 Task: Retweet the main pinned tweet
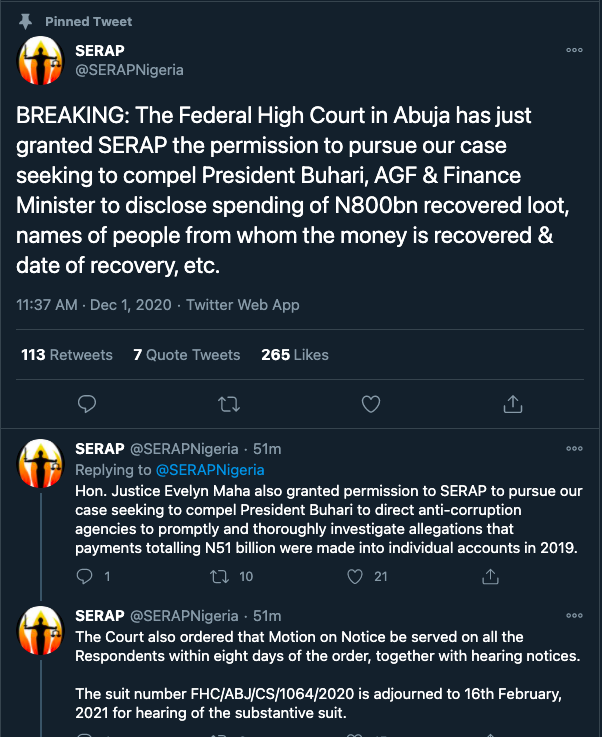(x=229, y=404)
